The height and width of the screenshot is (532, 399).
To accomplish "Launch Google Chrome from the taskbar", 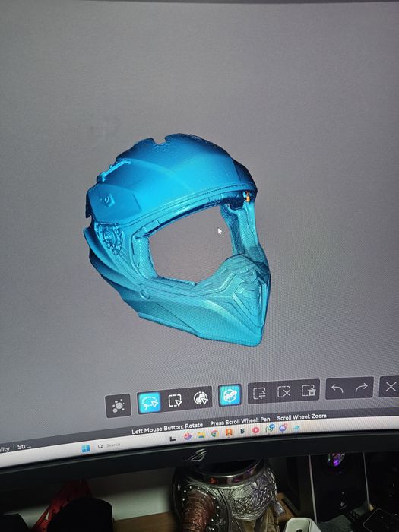I will point(214,433).
